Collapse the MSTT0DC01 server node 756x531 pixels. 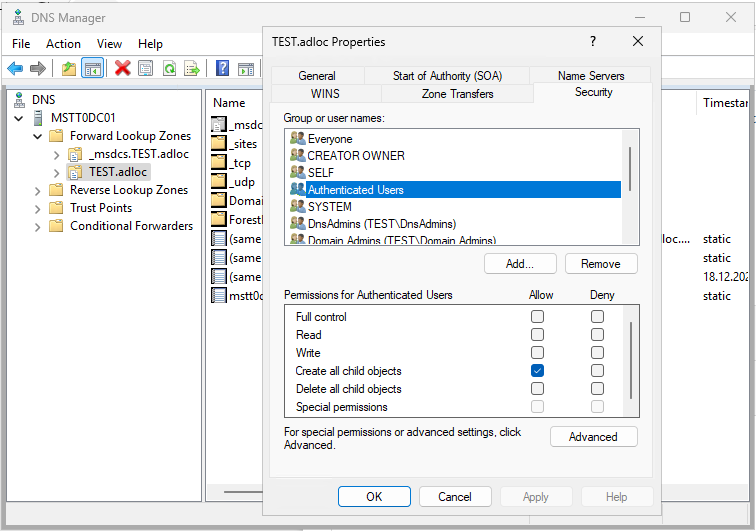click(x=20, y=118)
